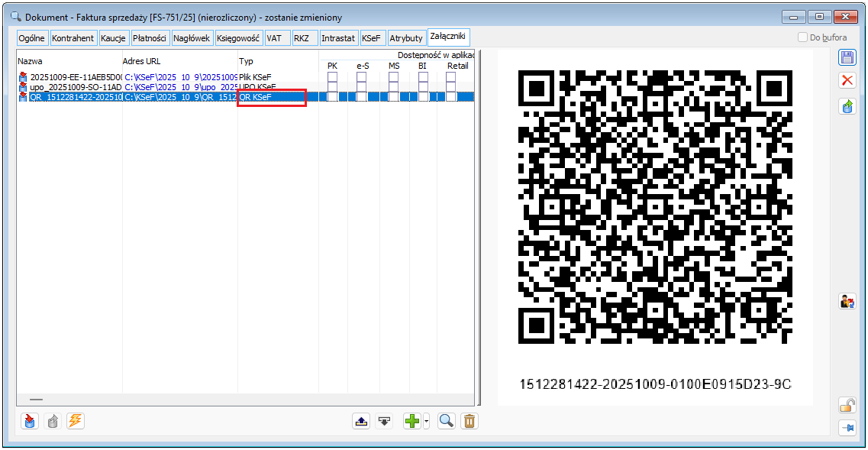Open the KSeF tab

coord(373,38)
